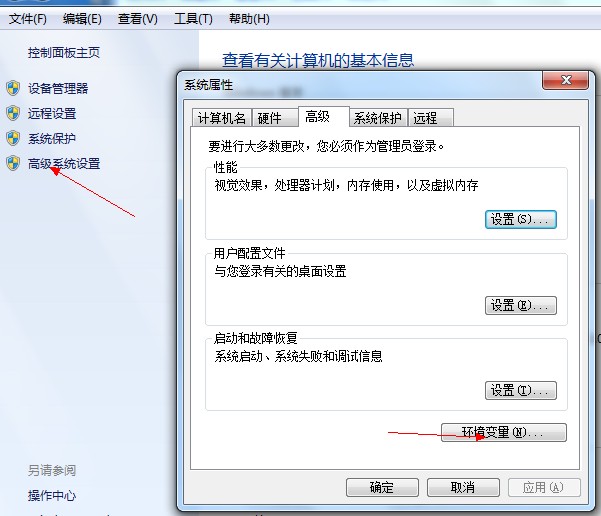Open the 帮助(H) menu

click(249, 19)
